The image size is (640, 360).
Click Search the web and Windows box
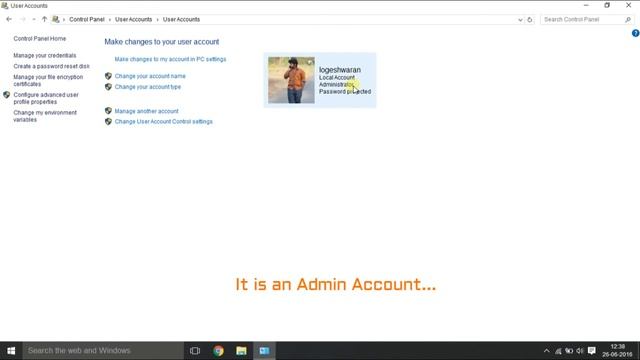(x=103, y=351)
